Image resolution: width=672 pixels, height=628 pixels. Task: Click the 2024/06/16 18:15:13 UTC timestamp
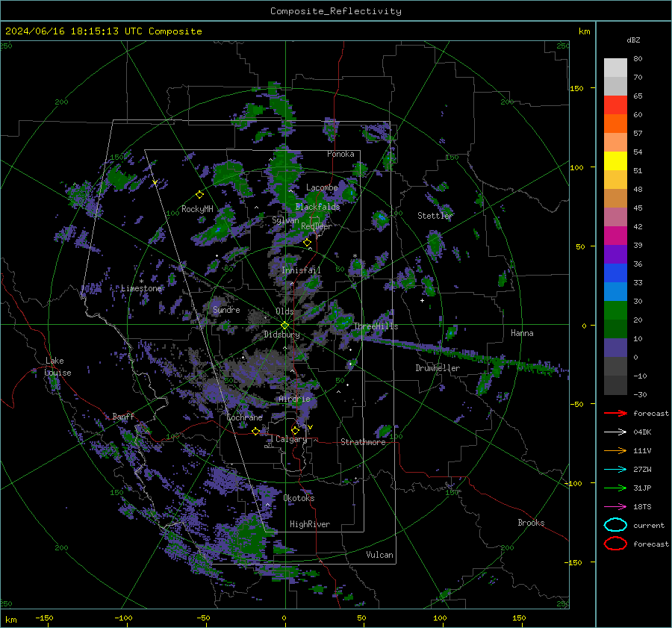tap(74, 31)
